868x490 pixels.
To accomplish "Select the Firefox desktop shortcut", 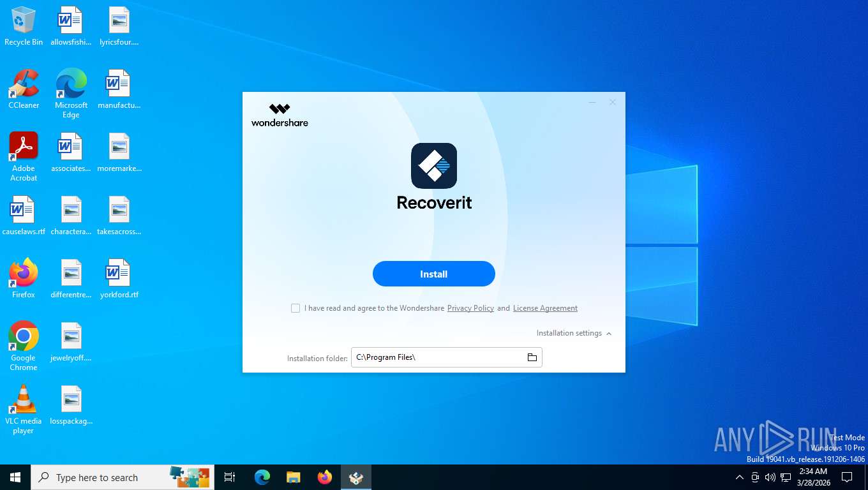I will pos(24,279).
